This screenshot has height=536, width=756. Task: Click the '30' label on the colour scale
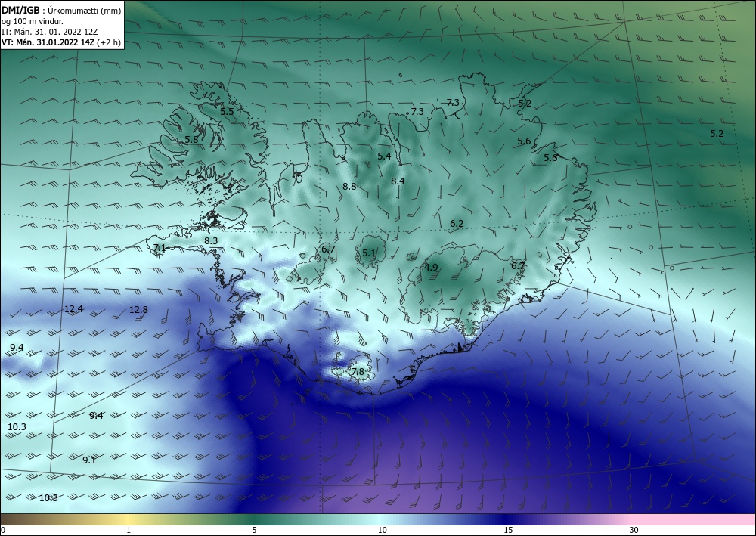click(x=634, y=530)
